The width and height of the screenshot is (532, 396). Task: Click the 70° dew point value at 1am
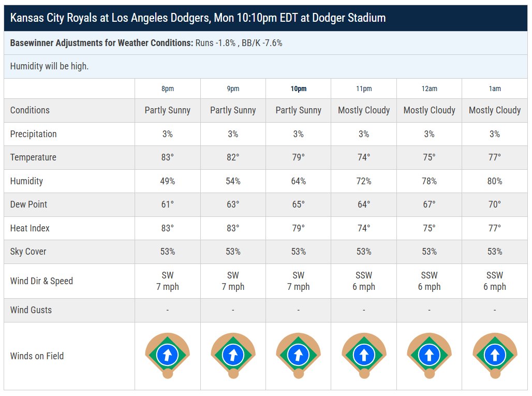point(495,204)
